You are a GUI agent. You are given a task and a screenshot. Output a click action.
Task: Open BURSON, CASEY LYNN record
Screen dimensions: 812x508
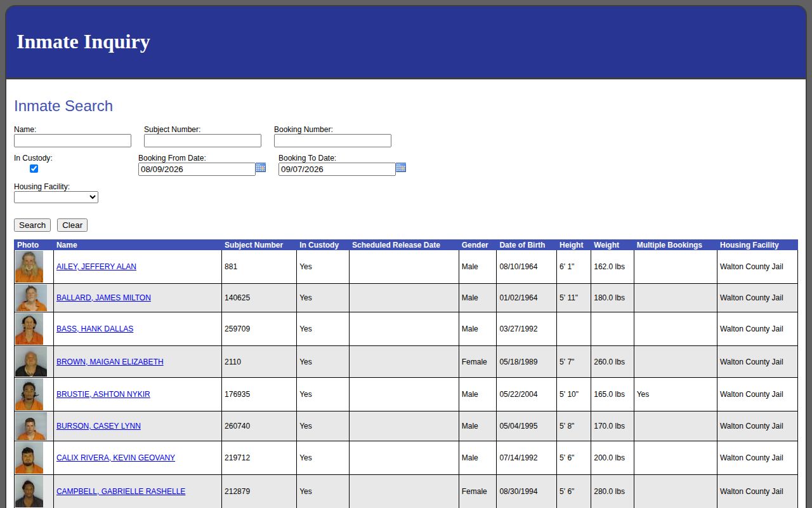[x=98, y=426]
